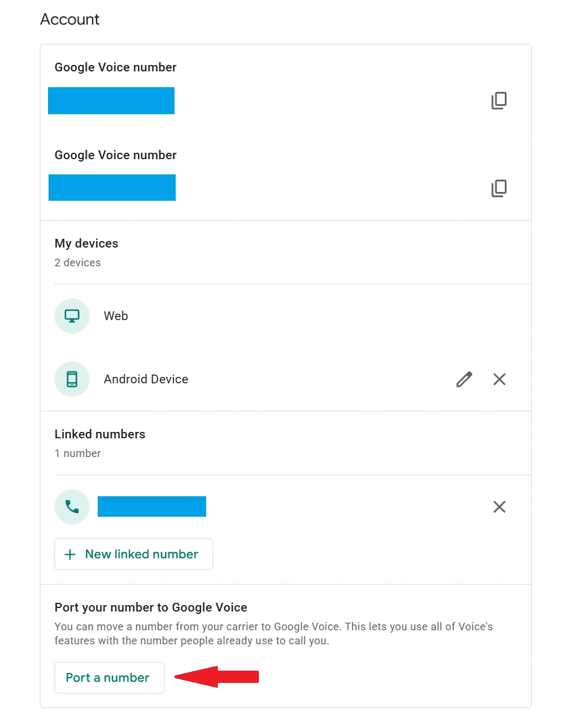561x728 pixels.
Task: Remove the linked phone number
Action: (x=500, y=507)
